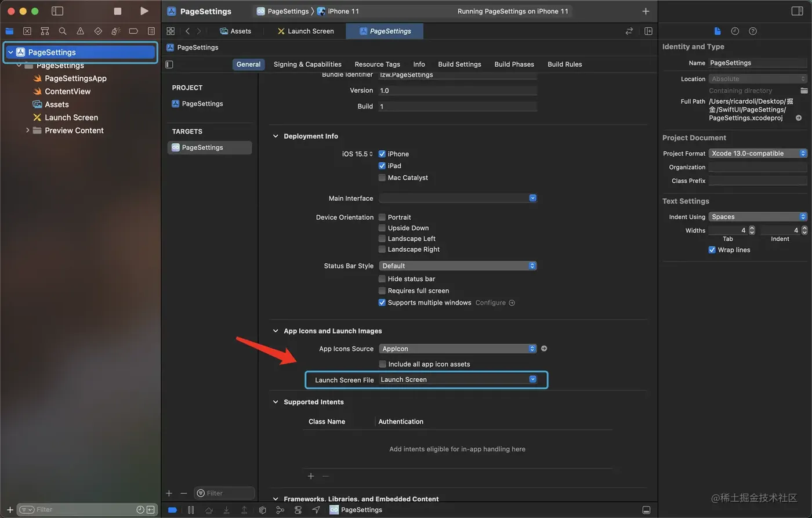
Task: Click the editor options swap arrows icon
Action: pos(629,31)
